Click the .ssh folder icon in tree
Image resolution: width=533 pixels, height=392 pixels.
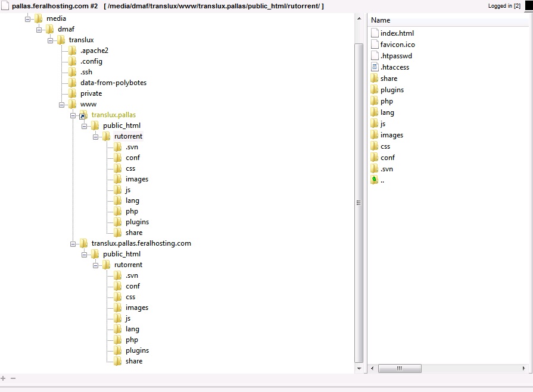pyautogui.click(x=73, y=72)
